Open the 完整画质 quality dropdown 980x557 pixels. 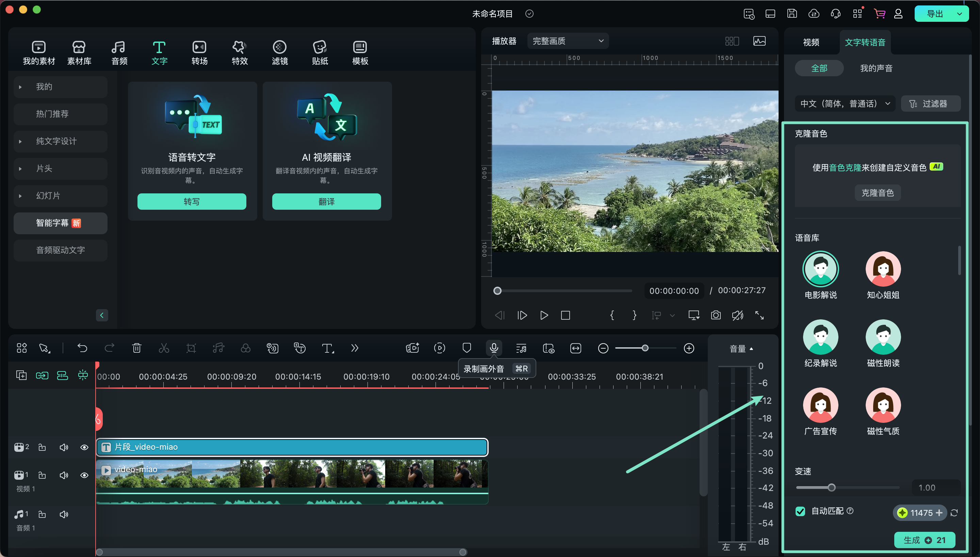coord(568,41)
